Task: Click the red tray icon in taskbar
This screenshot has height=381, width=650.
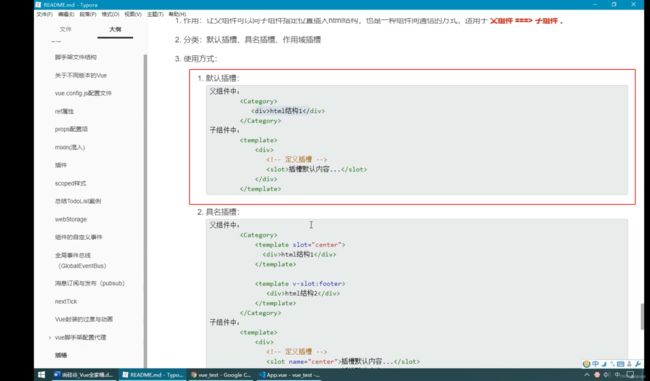Action: [597, 375]
